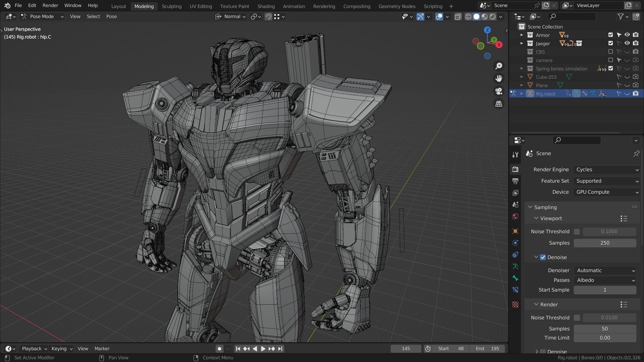
Task: Toggle X-ray display button in header
Action: (x=458, y=16)
